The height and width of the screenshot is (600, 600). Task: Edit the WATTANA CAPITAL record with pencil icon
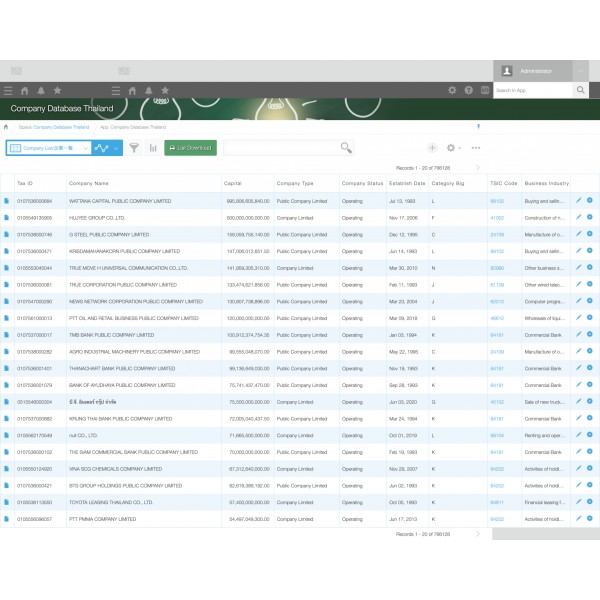click(579, 200)
